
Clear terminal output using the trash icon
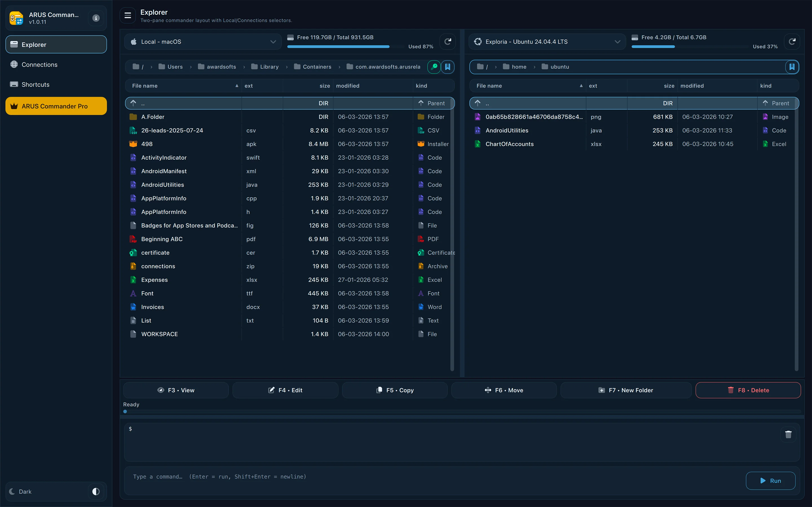(789, 434)
